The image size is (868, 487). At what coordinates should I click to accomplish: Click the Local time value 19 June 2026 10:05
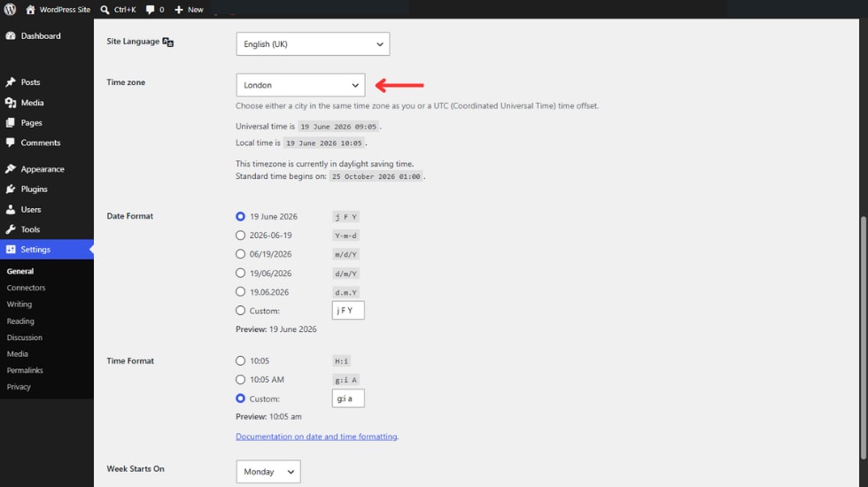tap(324, 143)
